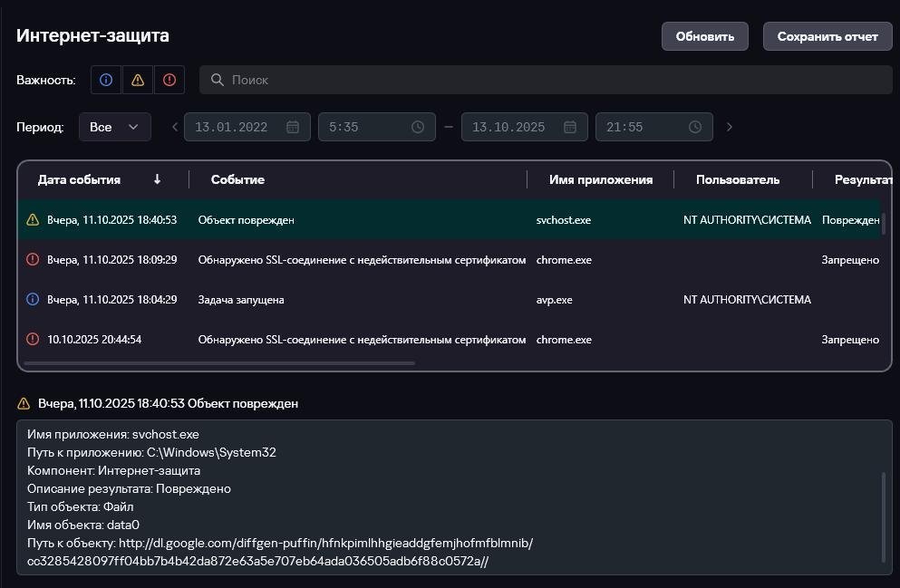The width and height of the screenshot is (900, 588).
Task: Click the horizontal scrollbar of the events table
Action: pyautogui.click(x=219, y=363)
